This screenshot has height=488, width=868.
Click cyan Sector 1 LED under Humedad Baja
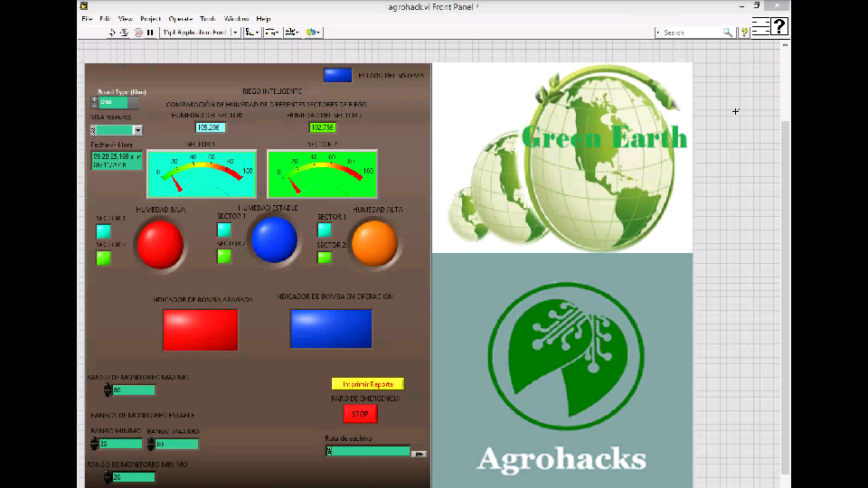tap(103, 231)
